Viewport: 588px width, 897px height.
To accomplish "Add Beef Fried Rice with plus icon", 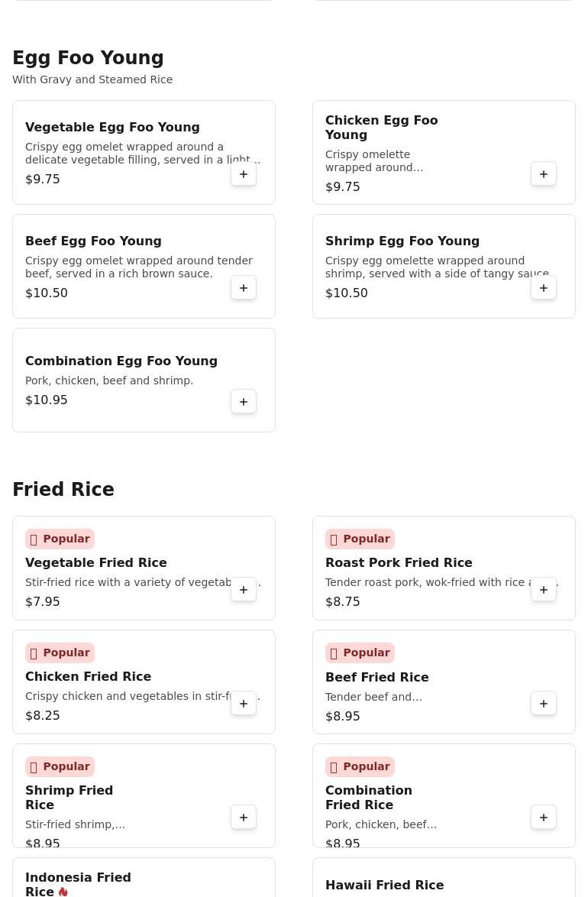I will click(x=544, y=704).
